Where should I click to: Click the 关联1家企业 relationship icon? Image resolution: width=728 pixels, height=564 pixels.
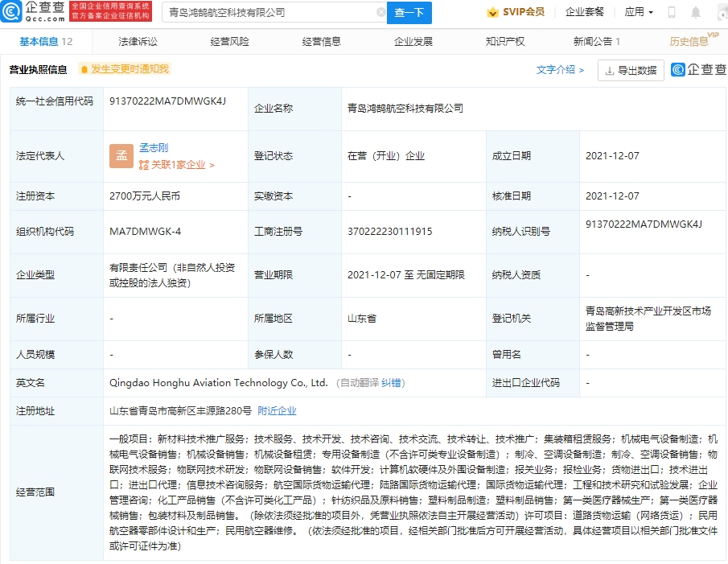[144, 165]
